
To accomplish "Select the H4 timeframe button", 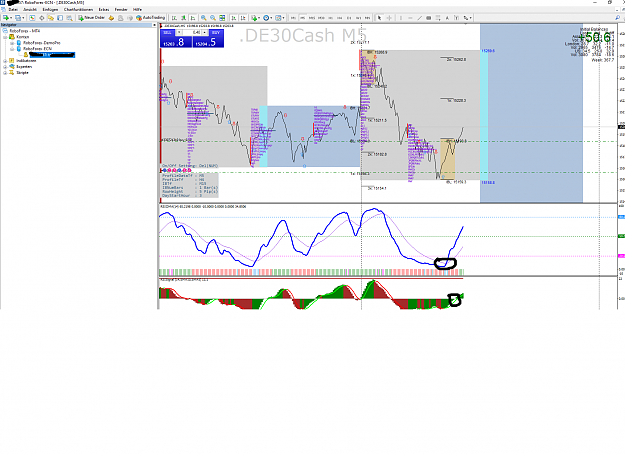I will coord(340,18).
